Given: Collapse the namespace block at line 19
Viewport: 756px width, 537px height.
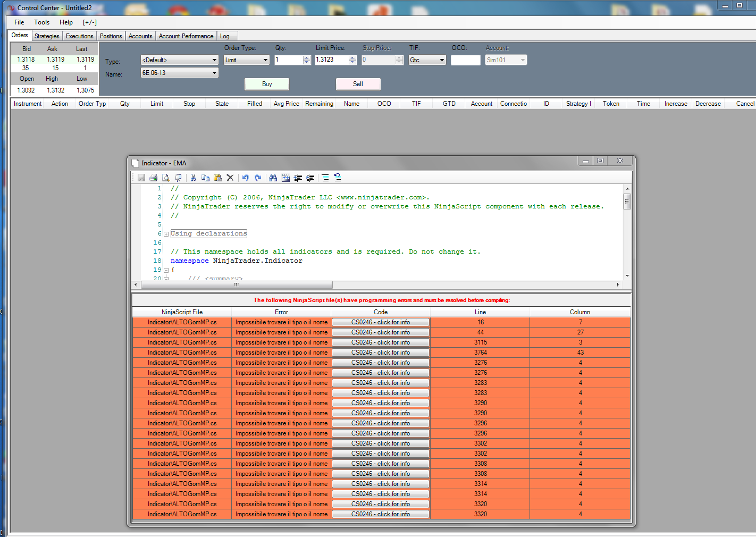Looking at the screenshot, I should [x=166, y=270].
